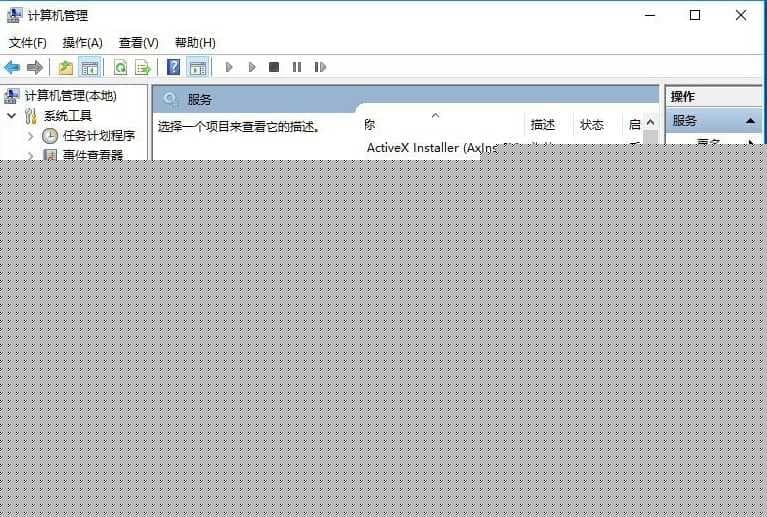767x517 pixels.
Task: Minimize the Computer Management window
Action: 650,16
